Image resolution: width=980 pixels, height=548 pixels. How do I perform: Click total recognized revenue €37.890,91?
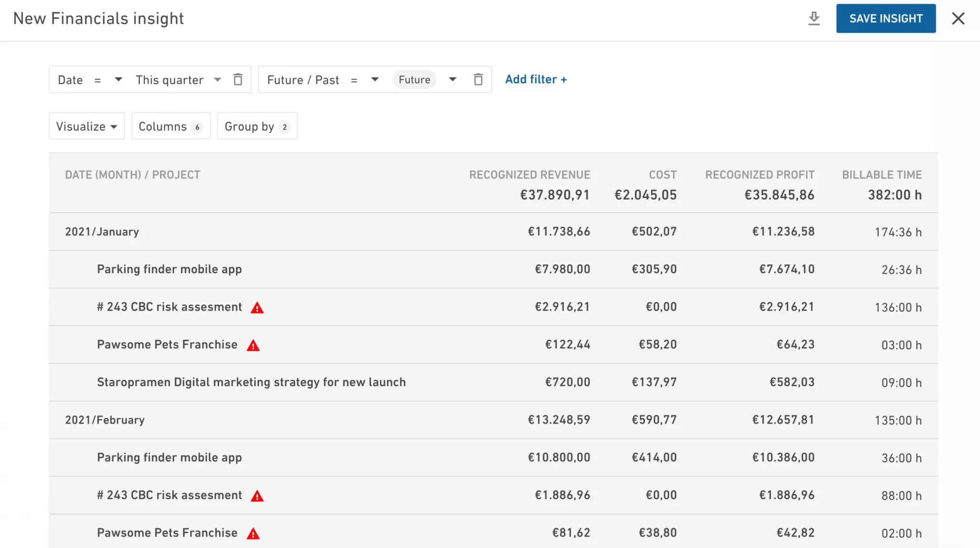555,195
